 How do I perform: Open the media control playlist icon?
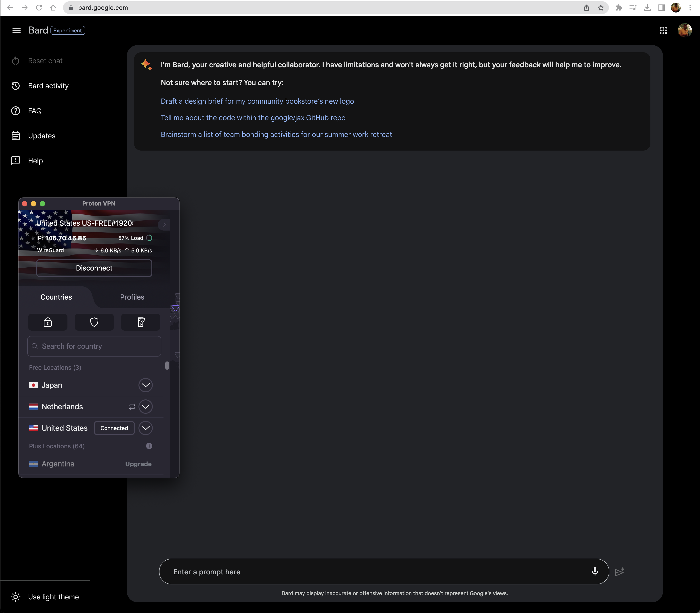click(x=633, y=8)
